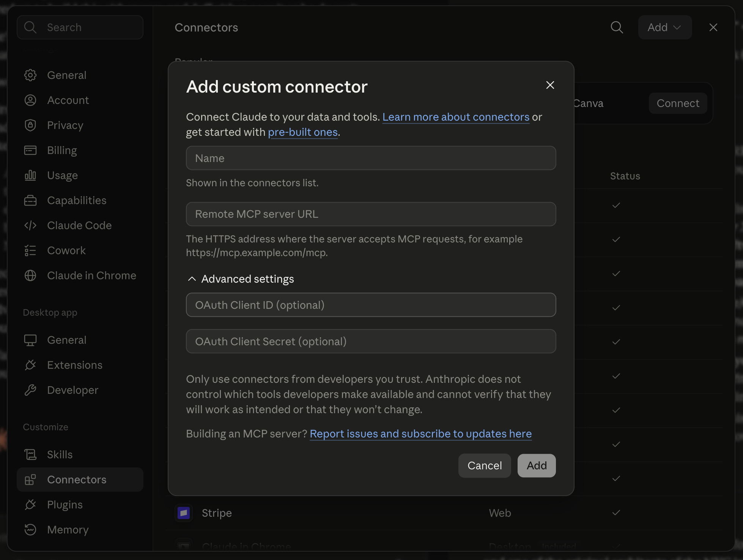The image size is (743, 560).
Task: Click the search magnifier icon beside Add
Action: tap(617, 27)
